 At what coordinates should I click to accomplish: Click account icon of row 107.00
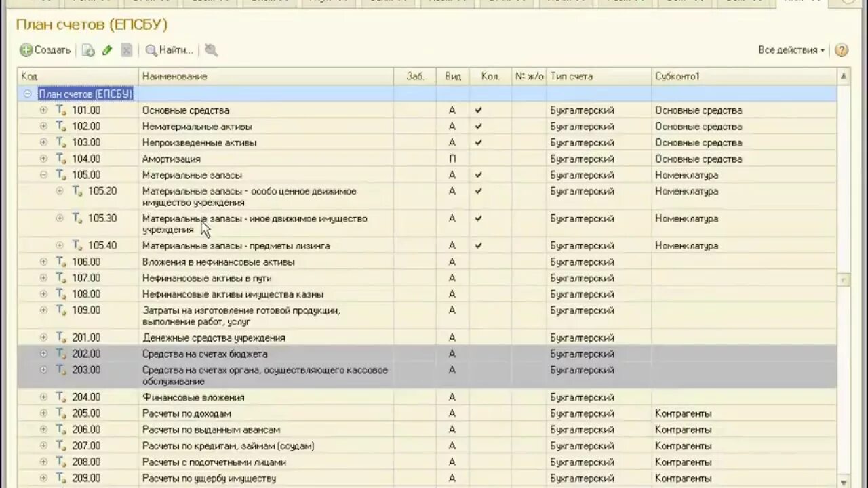tap(61, 278)
